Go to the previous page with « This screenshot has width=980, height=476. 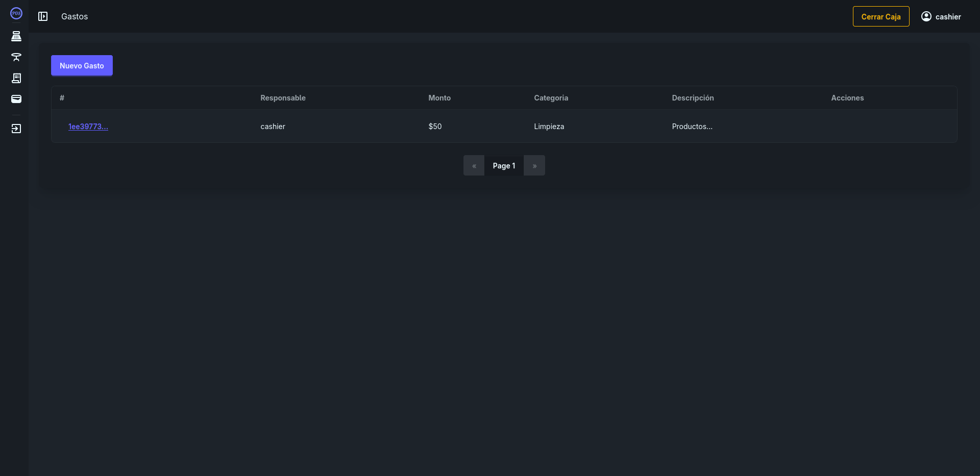(x=474, y=166)
